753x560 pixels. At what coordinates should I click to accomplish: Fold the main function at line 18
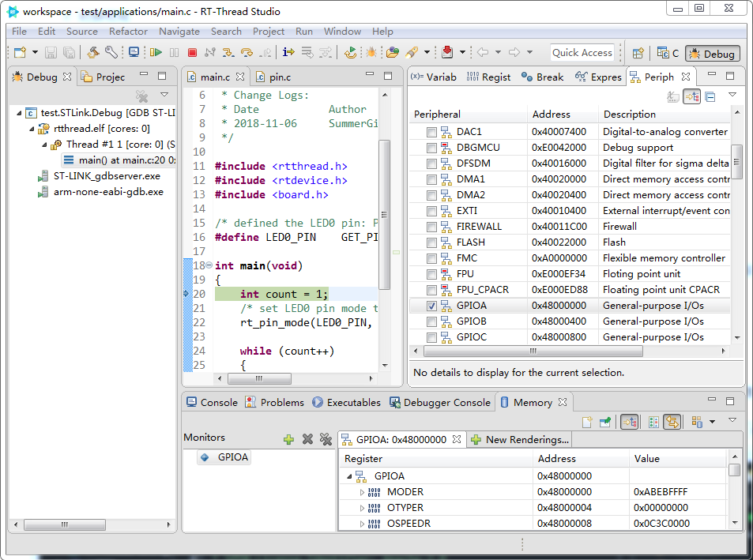click(x=209, y=265)
